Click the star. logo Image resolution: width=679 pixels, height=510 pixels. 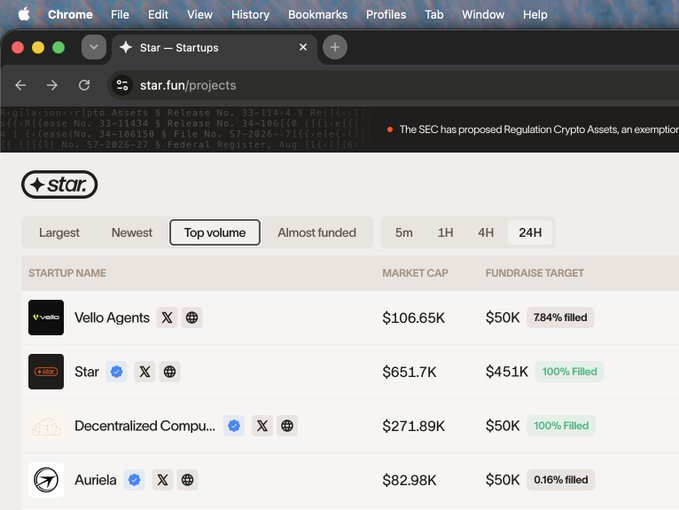pyautogui.click(x=59, y=184)
